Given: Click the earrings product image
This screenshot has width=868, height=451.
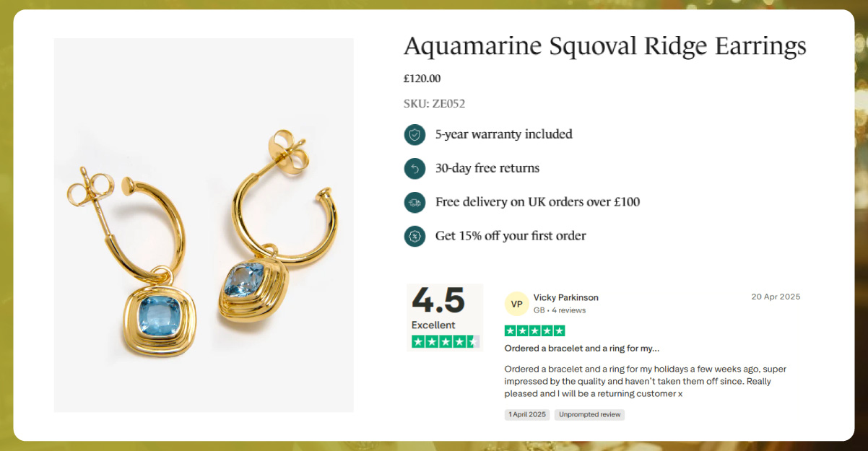Looking at the screenshot, I should click(x=204, y=225).
